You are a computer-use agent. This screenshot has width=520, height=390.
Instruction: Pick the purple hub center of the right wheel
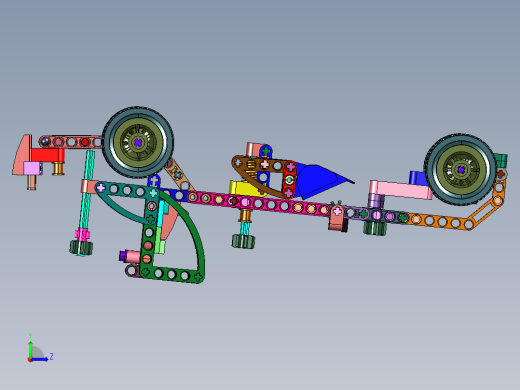point(461,170)
